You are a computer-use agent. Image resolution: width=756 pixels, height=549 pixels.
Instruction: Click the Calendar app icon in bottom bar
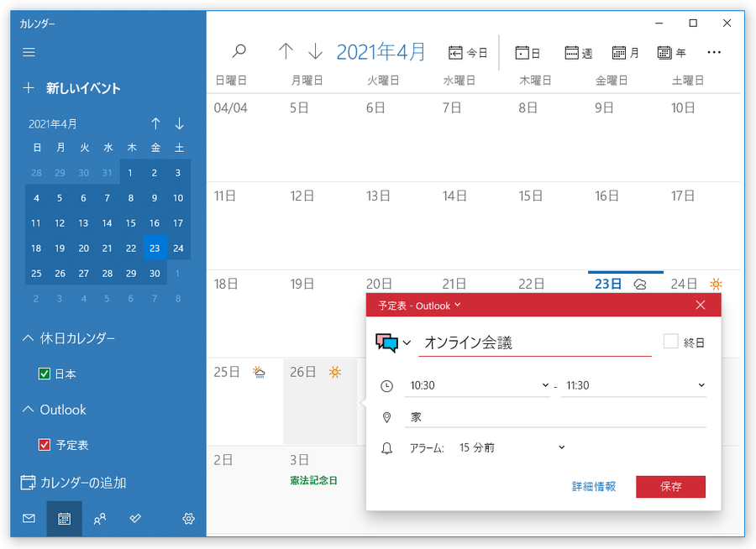tap(64, 519)
